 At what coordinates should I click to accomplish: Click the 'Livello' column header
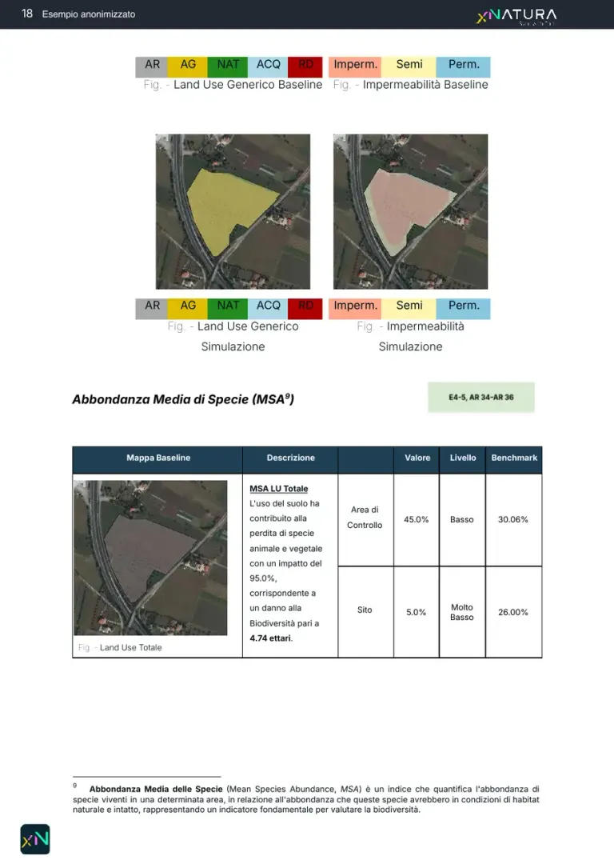(x=462, y=458)
